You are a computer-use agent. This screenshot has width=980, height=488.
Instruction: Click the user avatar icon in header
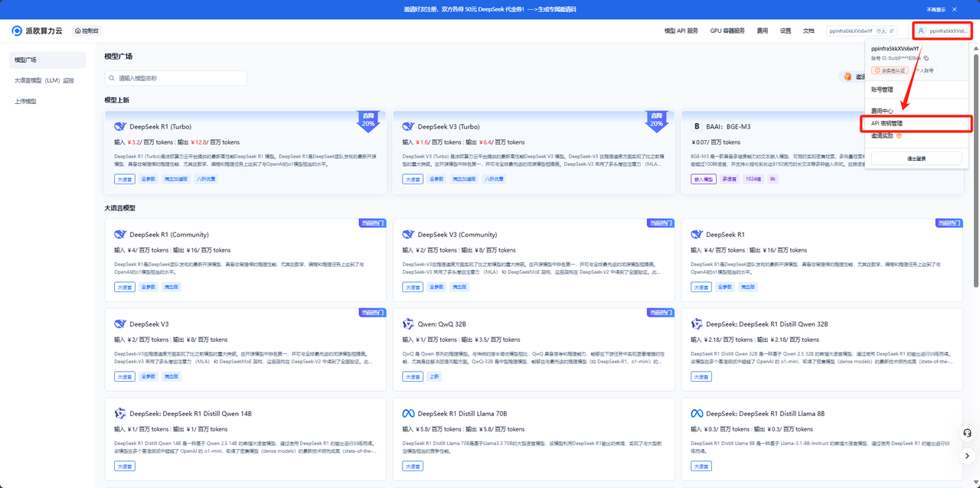pos(921,31)
